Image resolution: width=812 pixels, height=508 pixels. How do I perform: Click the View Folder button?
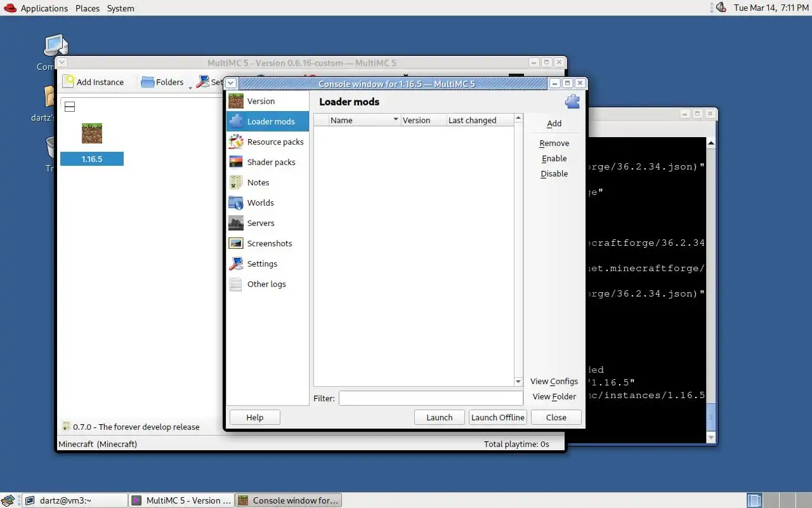(554, 396)
